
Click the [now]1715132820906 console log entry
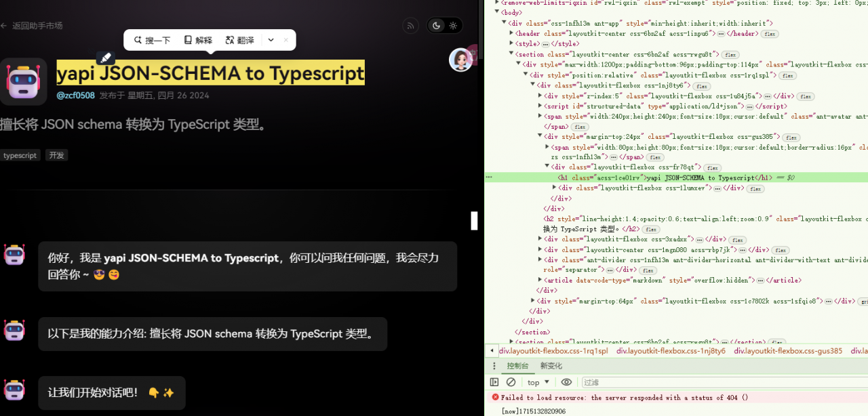tap(534, 411)
